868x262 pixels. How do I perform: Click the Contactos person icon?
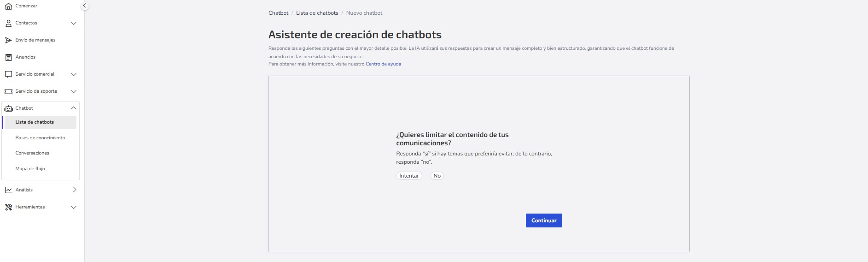(x=8, y=23)
